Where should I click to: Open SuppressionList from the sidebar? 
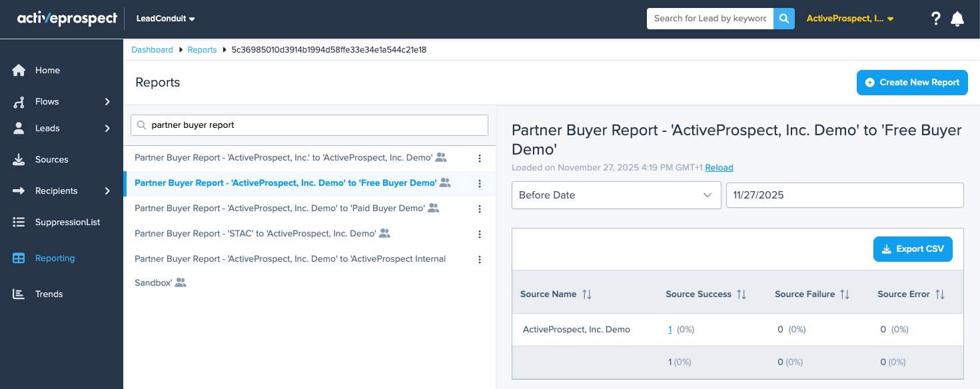[x=67, y=222]
